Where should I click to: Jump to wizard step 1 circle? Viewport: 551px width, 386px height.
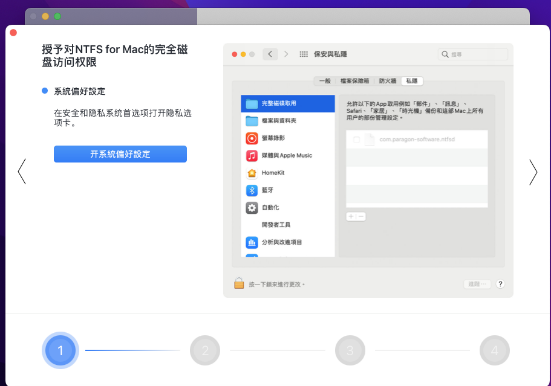tap(60, 350)
